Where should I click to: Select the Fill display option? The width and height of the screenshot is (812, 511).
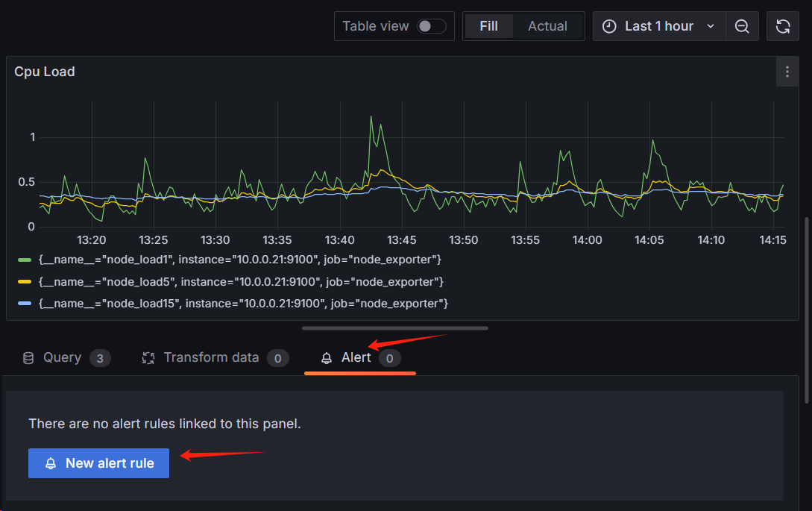pos(488,26)
